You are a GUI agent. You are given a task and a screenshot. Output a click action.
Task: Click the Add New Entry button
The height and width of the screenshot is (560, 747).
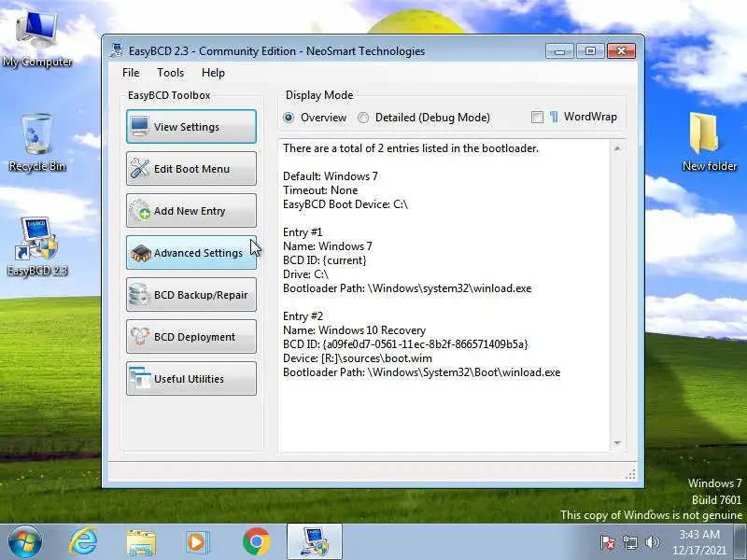[x=191, y=211]
